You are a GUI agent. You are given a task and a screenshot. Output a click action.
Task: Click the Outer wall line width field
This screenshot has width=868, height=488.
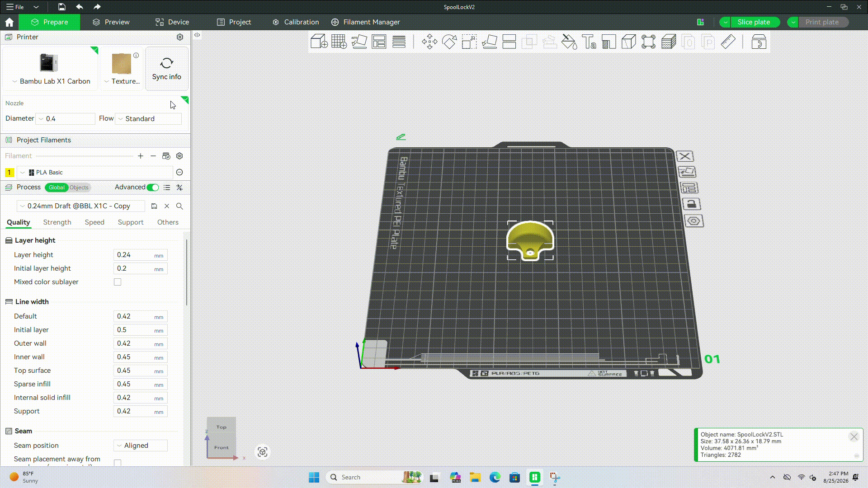coord(141,343)
